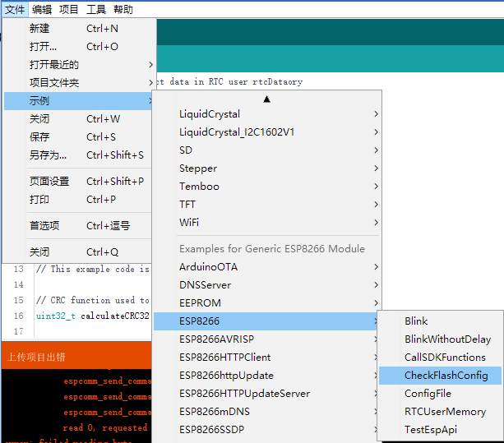Expand the EEPROM examples submenu
This screenshot has height=443, width=504.
coord(266,303)
